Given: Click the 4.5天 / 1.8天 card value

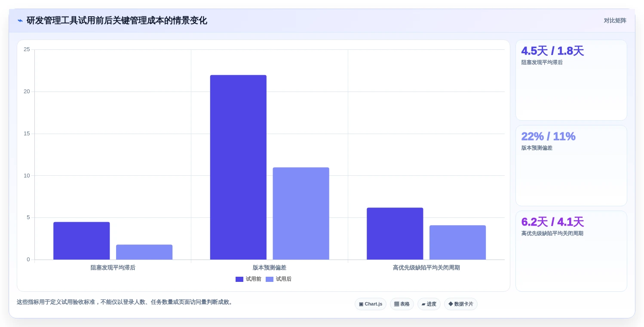Looking at the screenshot, I should coord(552,51).
